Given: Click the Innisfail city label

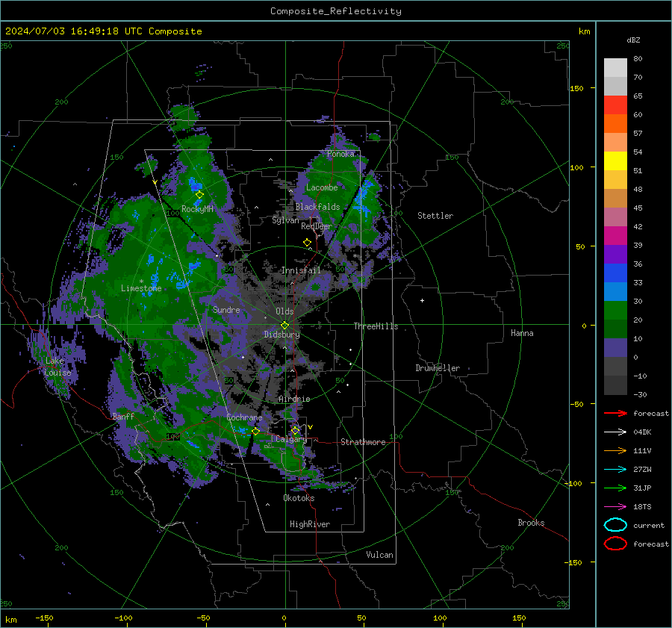Looking at the screenshot, I should tap(301, 270).
